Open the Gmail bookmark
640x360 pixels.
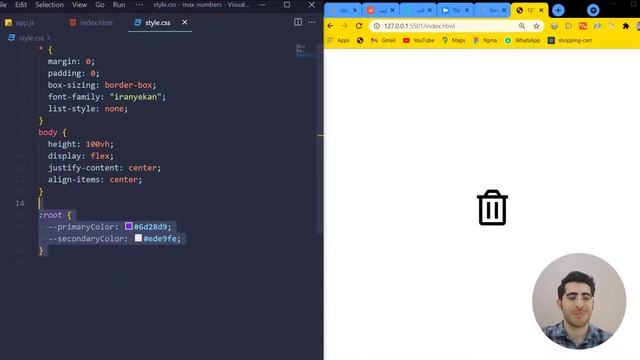tap(383, 40)
